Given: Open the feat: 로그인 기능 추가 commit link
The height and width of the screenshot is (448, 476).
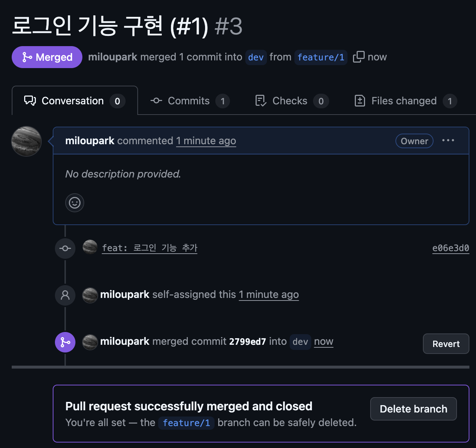Looking at the screenshot, I should pos(149,248).
